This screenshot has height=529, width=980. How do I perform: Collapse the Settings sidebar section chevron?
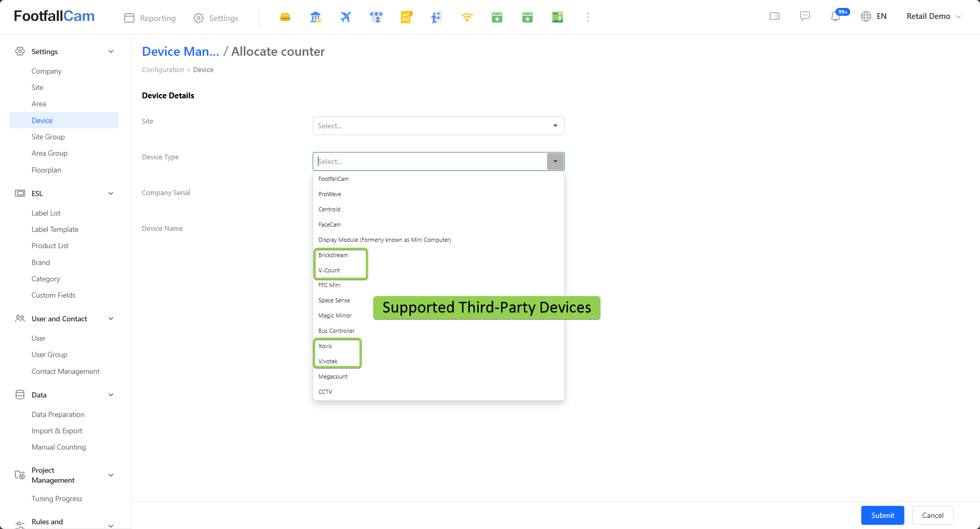[x=111, y=51]
